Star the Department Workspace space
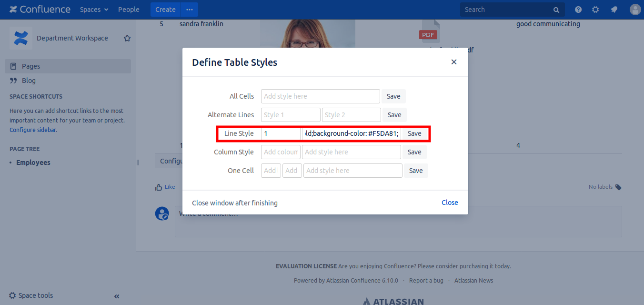 127,38
